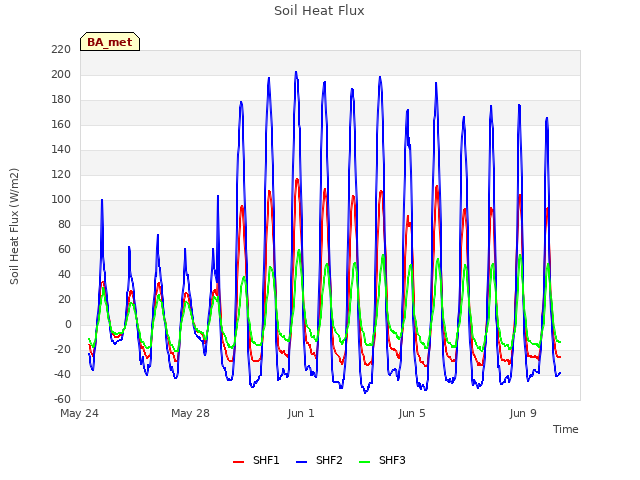Click the 220 y-axis tick label
640x480 pixels.
coord(61,49)
